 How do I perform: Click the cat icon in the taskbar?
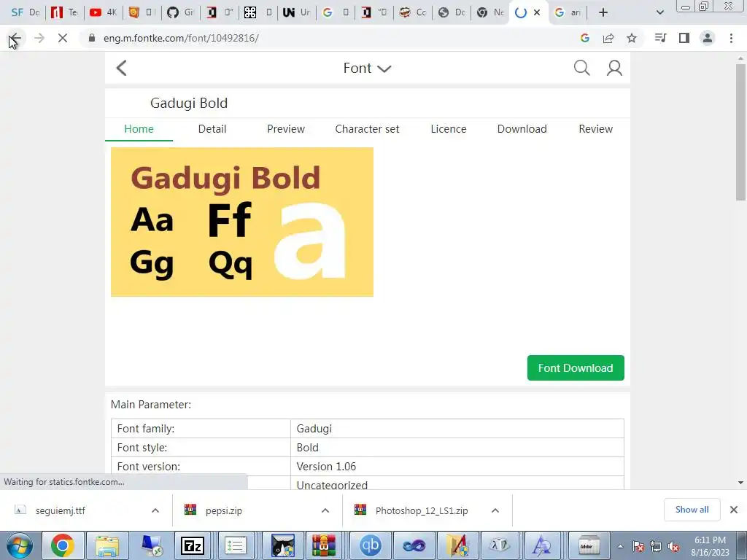(283, 545)
